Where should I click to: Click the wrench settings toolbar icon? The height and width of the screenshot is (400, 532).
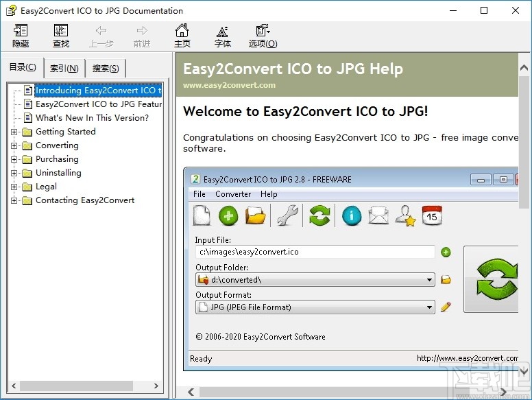tap(287, 215)
